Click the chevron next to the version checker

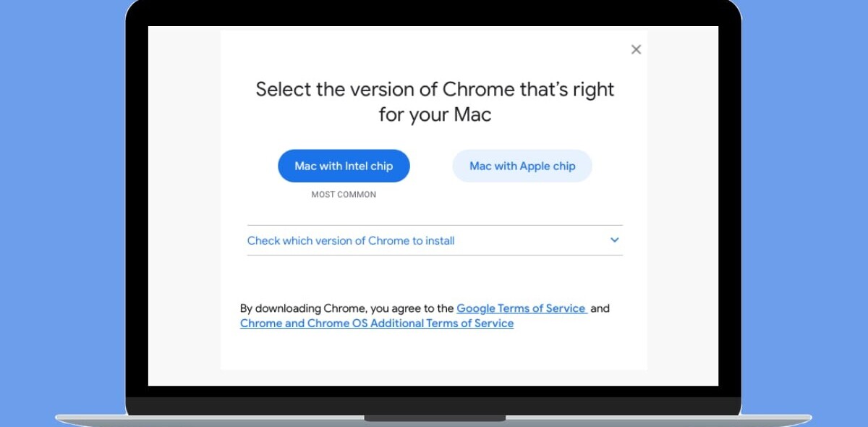pyautogui.click(x=614, y=240)
